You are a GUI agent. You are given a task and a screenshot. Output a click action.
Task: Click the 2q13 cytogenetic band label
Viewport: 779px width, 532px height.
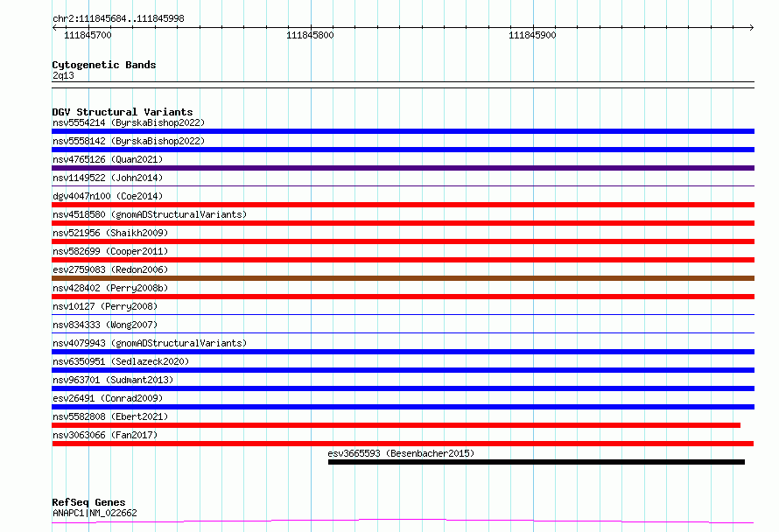[x=63, y=75]
